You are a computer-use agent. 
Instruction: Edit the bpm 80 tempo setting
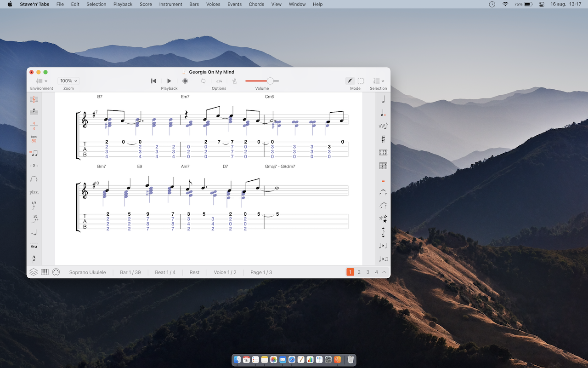coord(34,139)
